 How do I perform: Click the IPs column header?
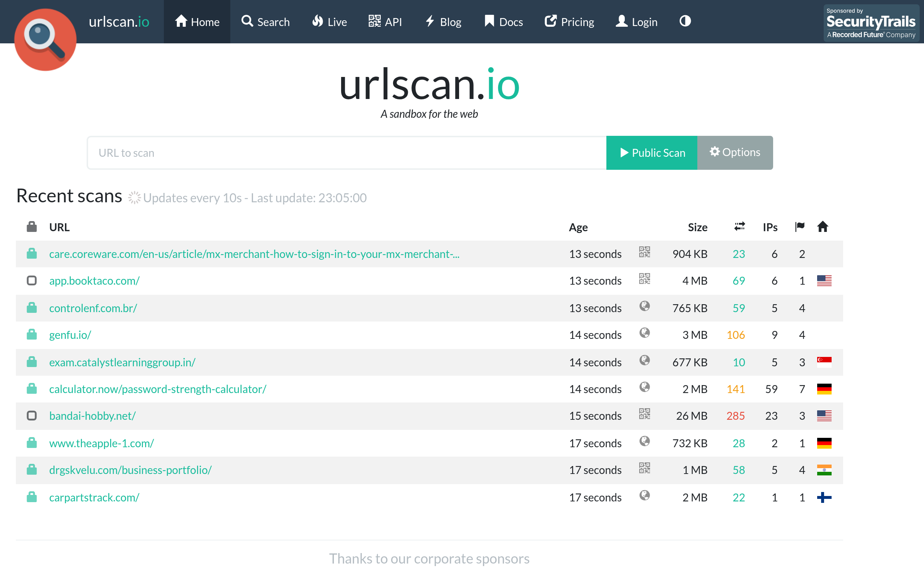point(770,227)
